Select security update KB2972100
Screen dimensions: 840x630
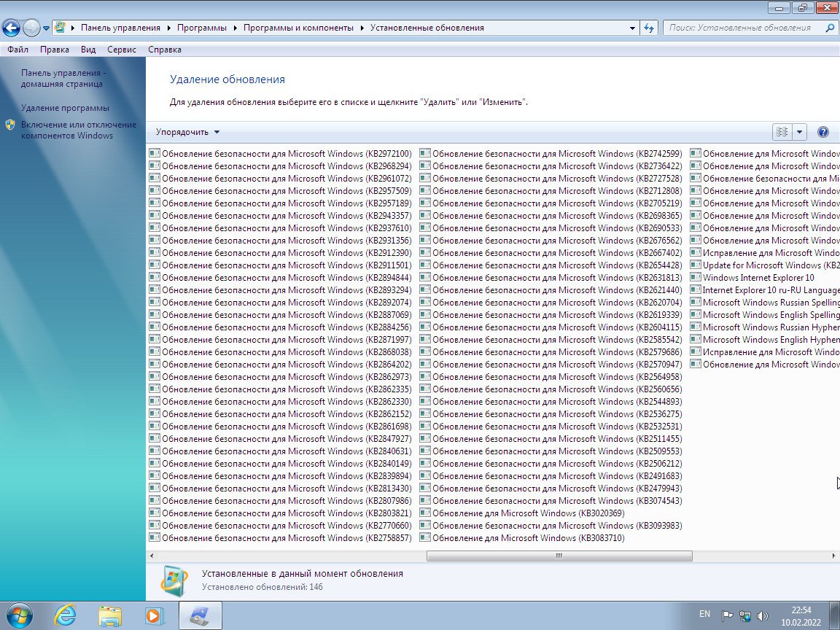coord(281,154)
